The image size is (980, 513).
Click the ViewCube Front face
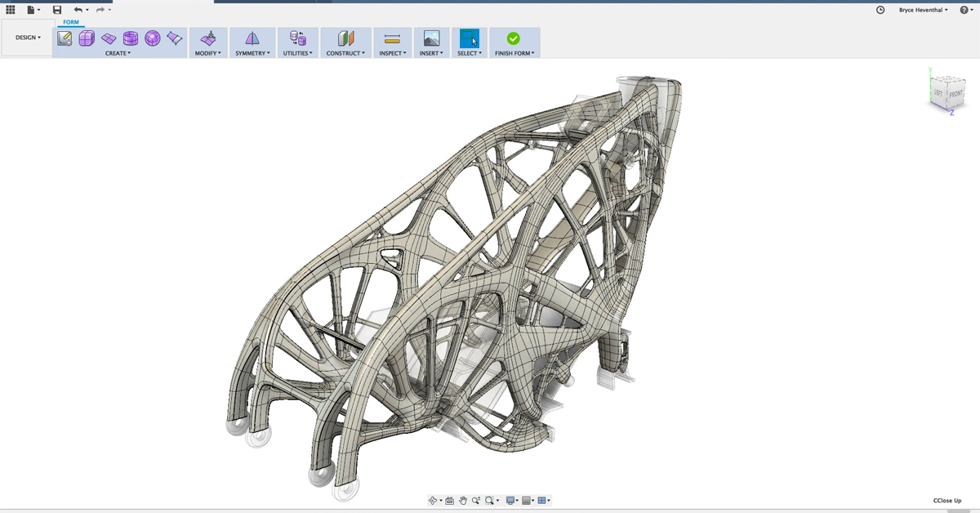[955, 94]
